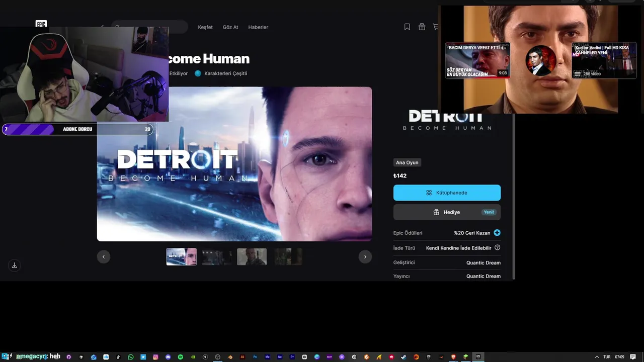Image resolution: width=644 pixels, height=362 pixels.
Task: Launch Blender from the taskbar
Action: 230,357
